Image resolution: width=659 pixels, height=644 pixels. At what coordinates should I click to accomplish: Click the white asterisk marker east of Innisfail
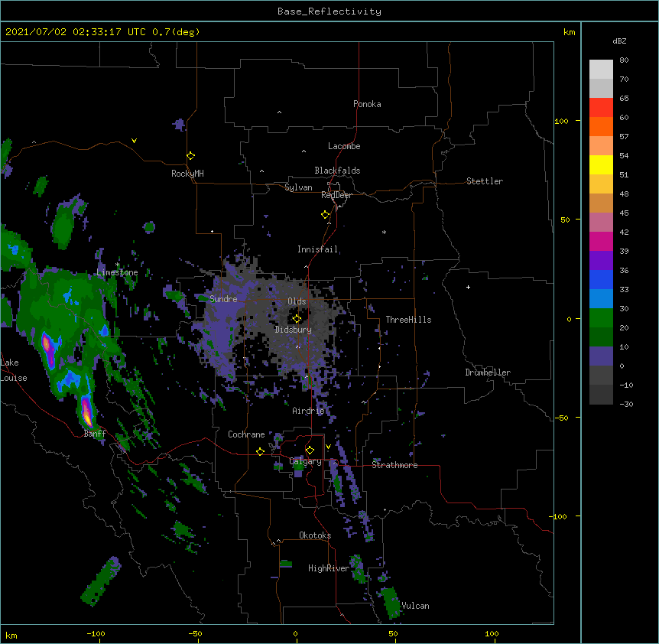(384, 232)
